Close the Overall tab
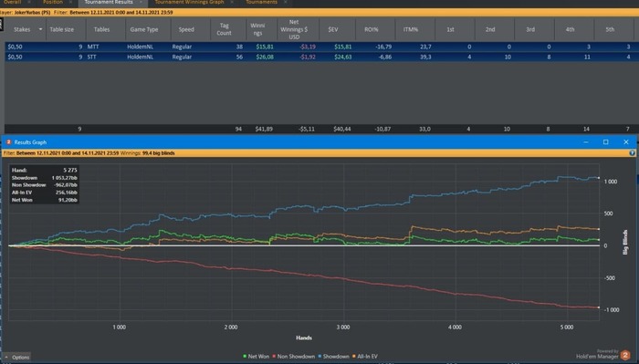Viewport: 639px width, 364px height. click(x=29, y=2)
